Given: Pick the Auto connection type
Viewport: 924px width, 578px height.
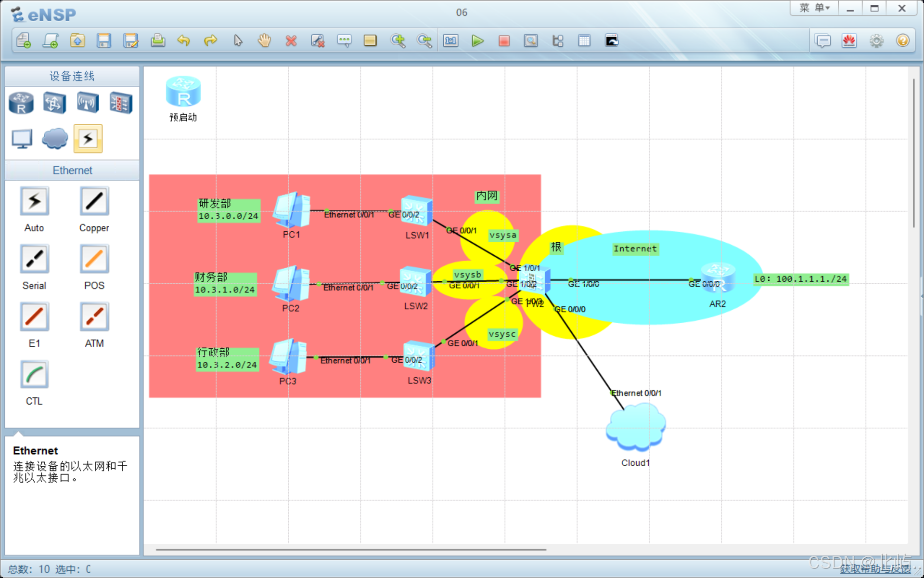Looking at the screenshot, I should tap(35, 201).
